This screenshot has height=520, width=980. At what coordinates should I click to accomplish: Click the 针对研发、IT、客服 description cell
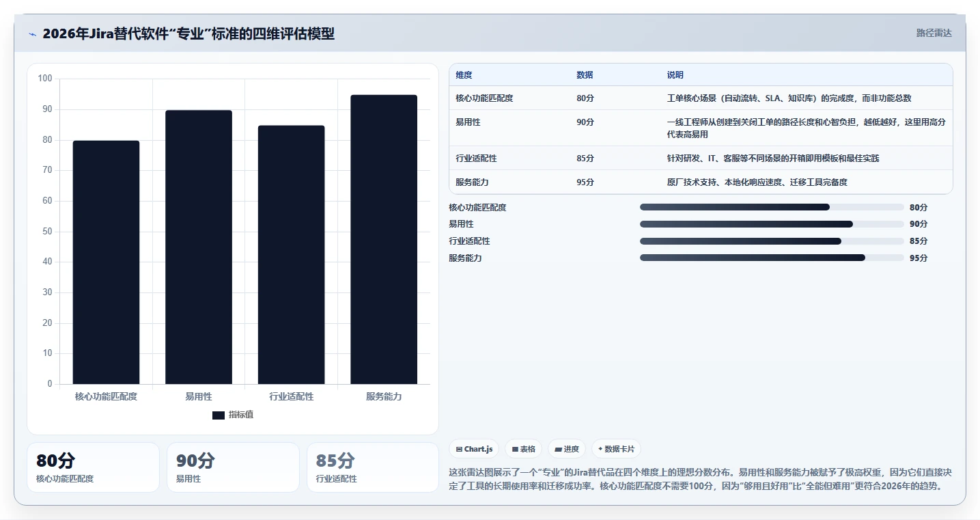coord(806,158)
